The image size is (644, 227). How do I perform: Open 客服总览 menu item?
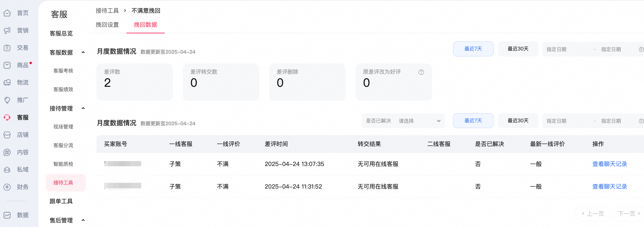[x=61, y=33]
